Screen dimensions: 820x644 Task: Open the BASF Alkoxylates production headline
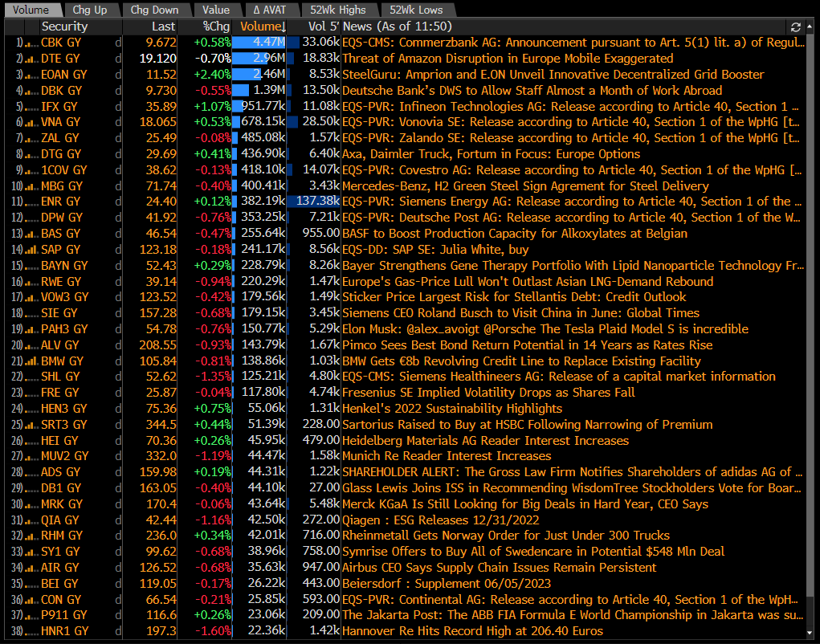click(515, 233)
